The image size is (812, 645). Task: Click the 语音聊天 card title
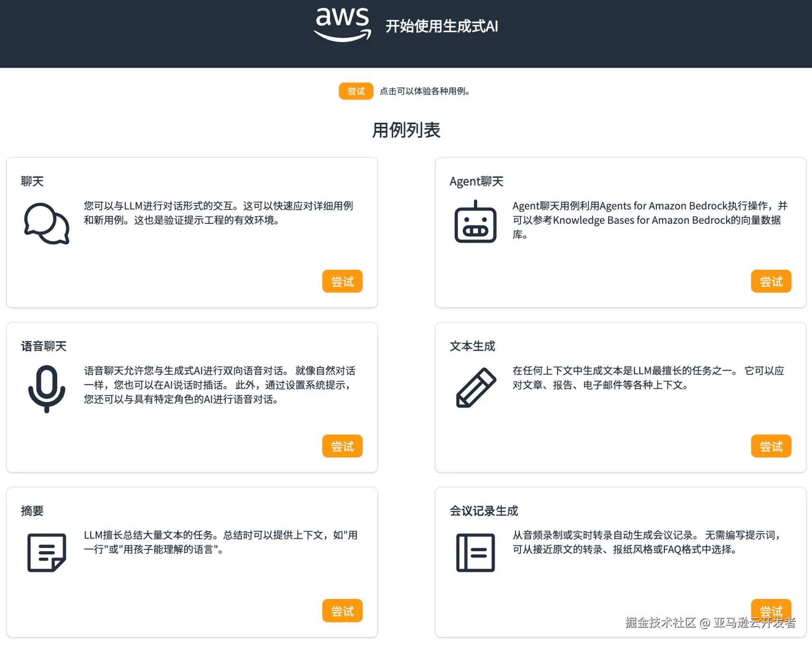pos(44,346)
